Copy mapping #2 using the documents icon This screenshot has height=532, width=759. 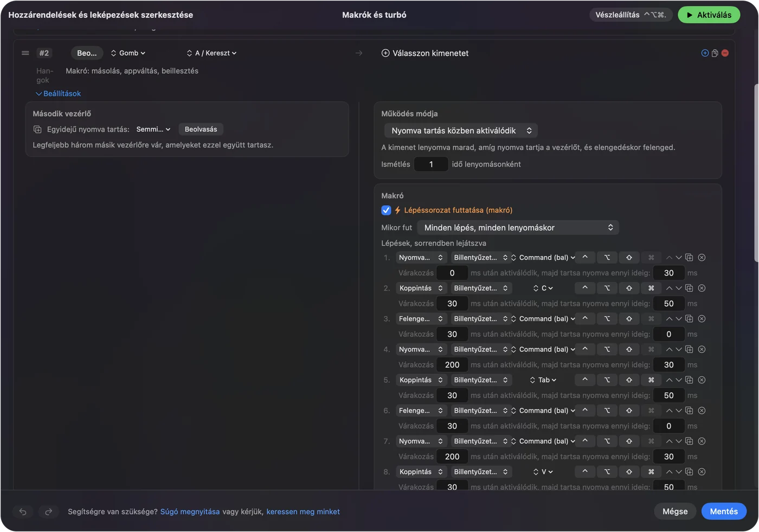pyautogui.click(x=715, y=53)
